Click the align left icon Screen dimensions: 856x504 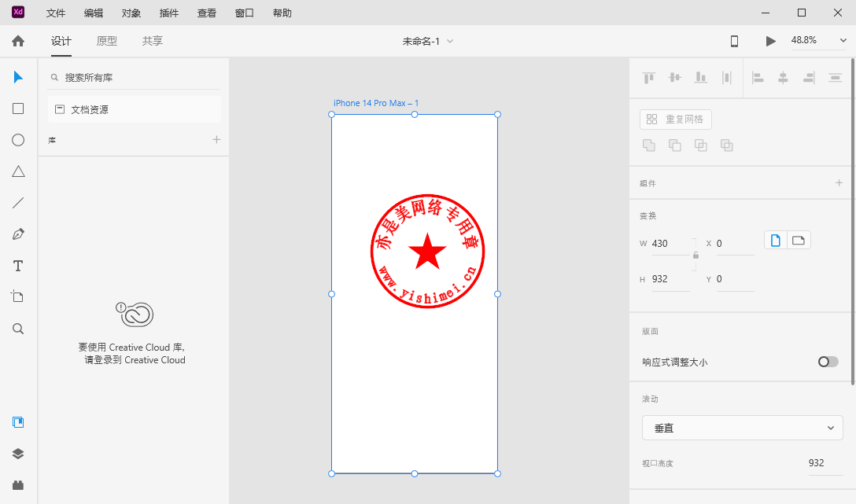[x=758, y=78]
